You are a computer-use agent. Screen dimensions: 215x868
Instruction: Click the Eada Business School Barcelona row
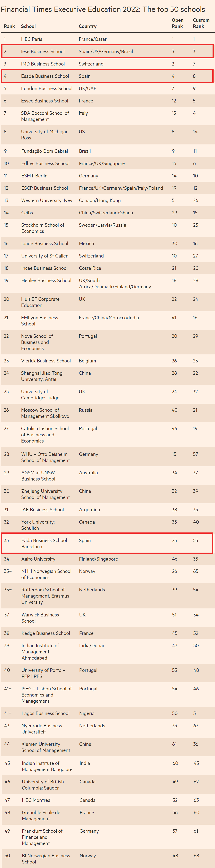pyautogui.click(x=107, y=543)
